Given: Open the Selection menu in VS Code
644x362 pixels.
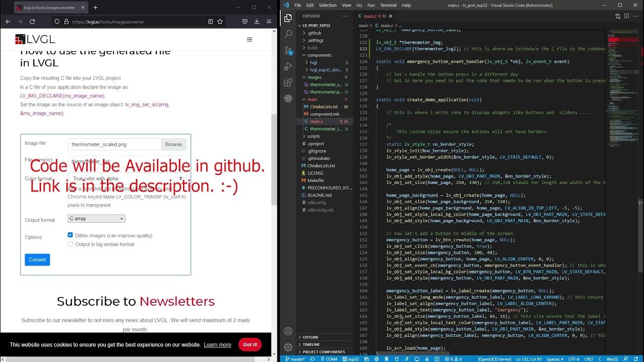Looking at the screenshot, I should point(328,5).
